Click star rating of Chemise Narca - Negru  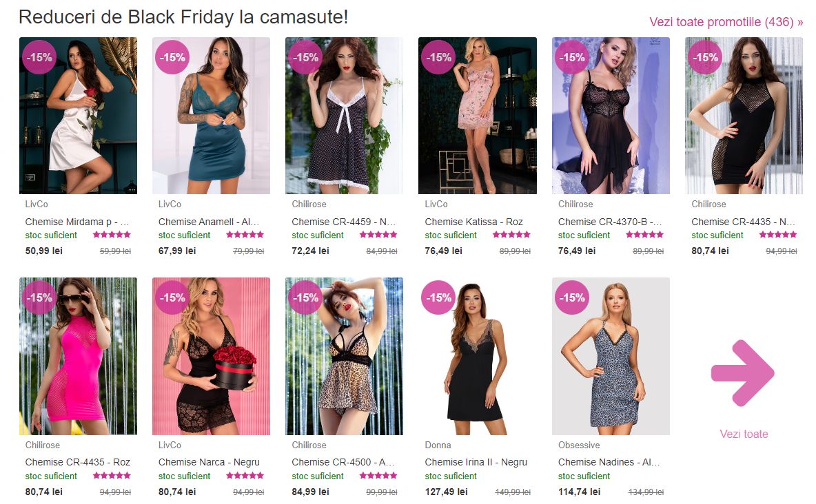coord(245,475)
